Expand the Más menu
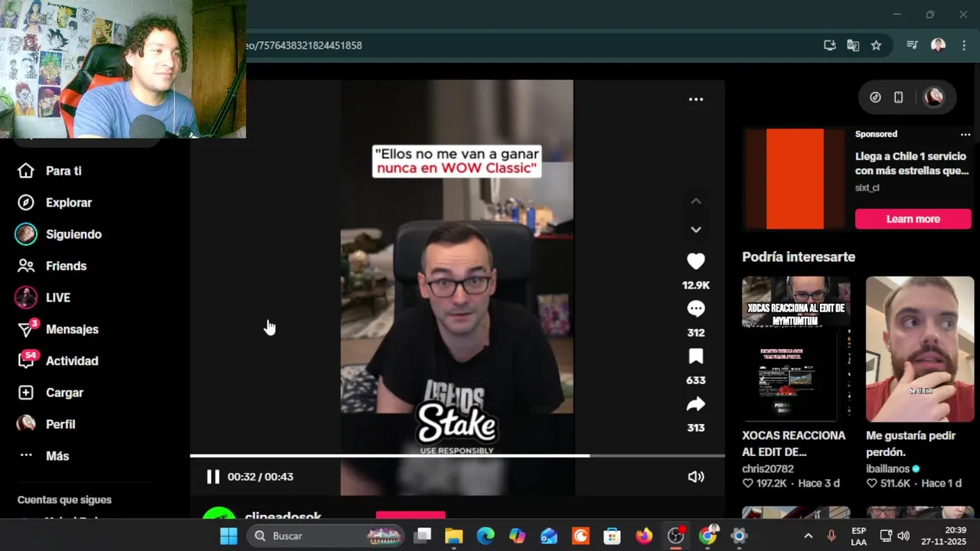 (44, 455)
